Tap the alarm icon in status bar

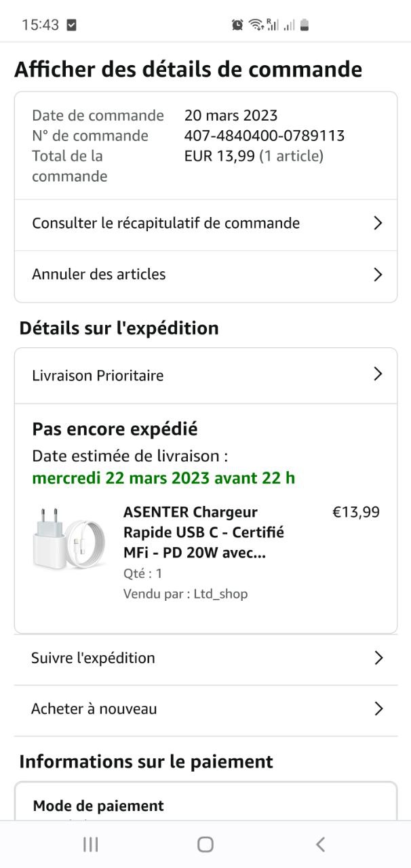click(x=237, y=25)
